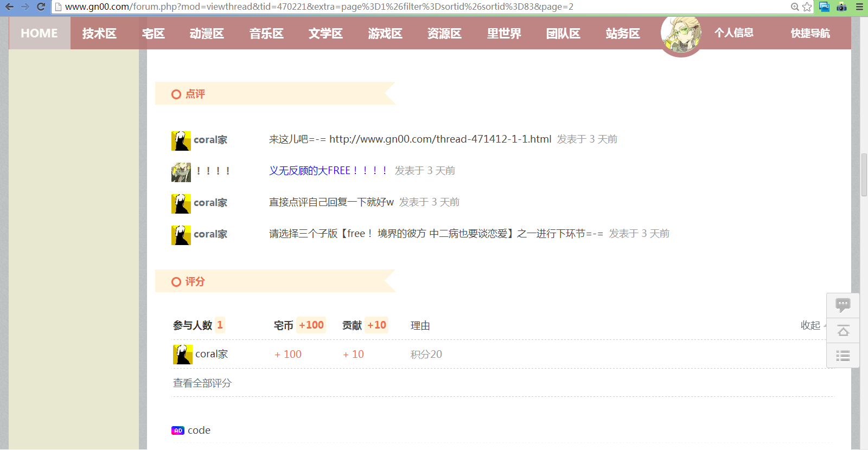Click the blue 义无反顾的大FREE comment link
Viewport: 868px width, 450px height.
click(328, 171)
